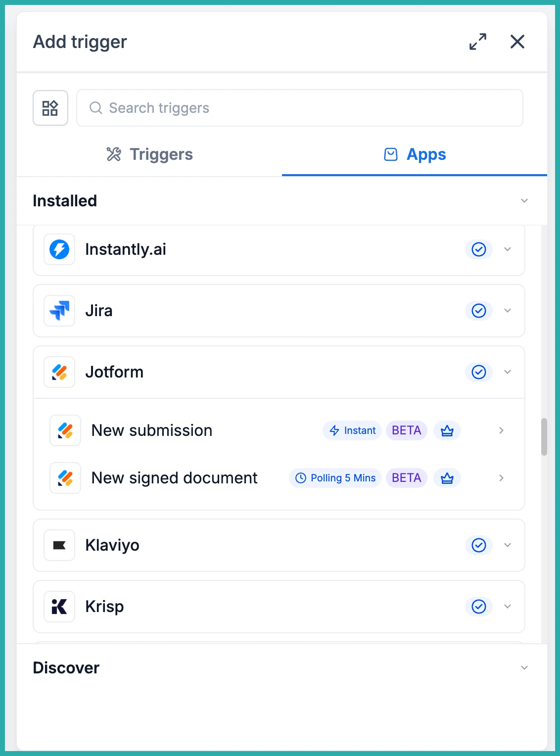The image size is (560, 756).
Task: Click the Jira app logo
Action: (59, 311)
